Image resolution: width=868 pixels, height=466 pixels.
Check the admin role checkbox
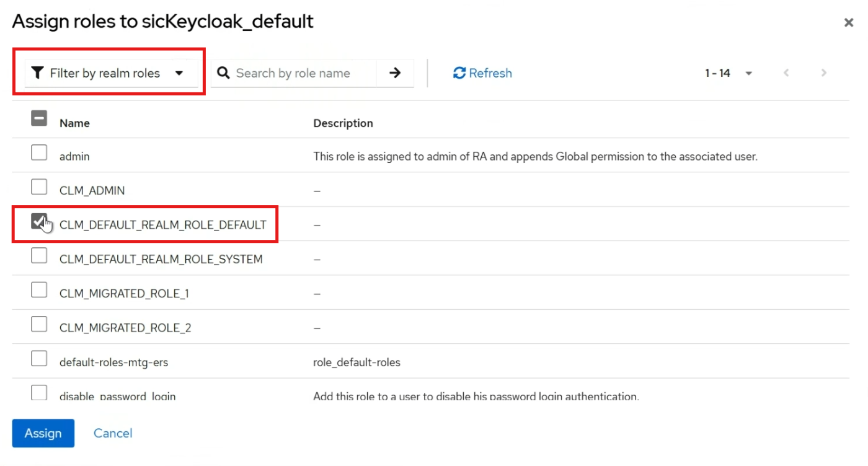click(39, 152)
